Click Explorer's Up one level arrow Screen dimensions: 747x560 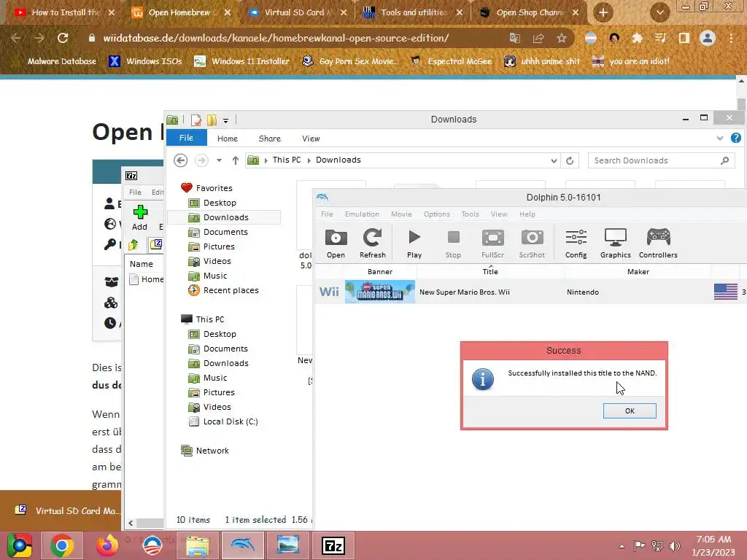pos(236,160)
